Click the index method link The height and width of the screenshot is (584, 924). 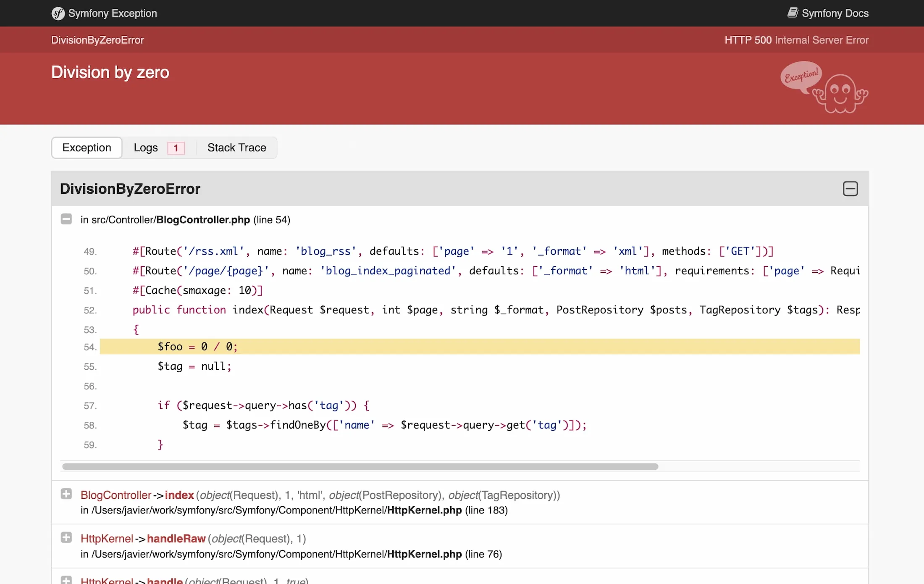pos(180,495)
